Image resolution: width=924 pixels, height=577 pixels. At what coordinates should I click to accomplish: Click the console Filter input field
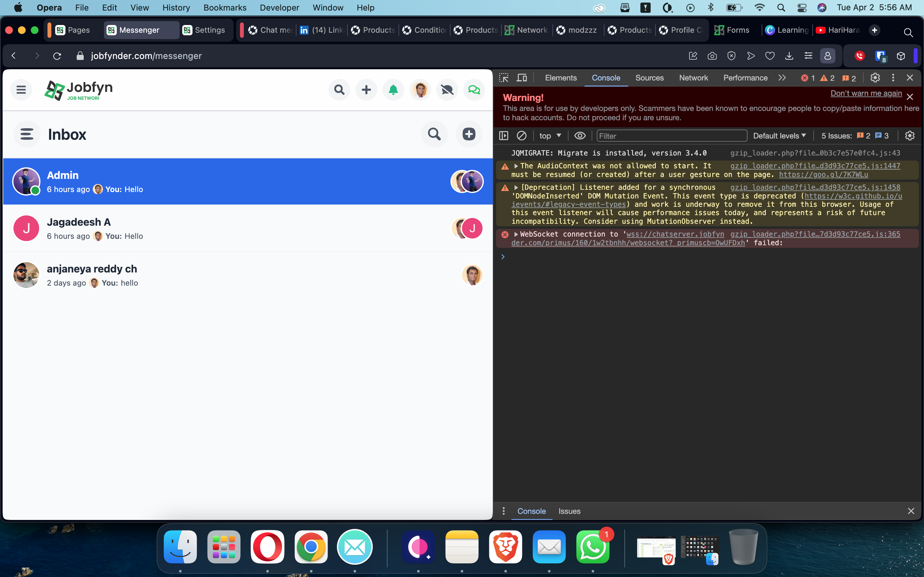(671, 136)
